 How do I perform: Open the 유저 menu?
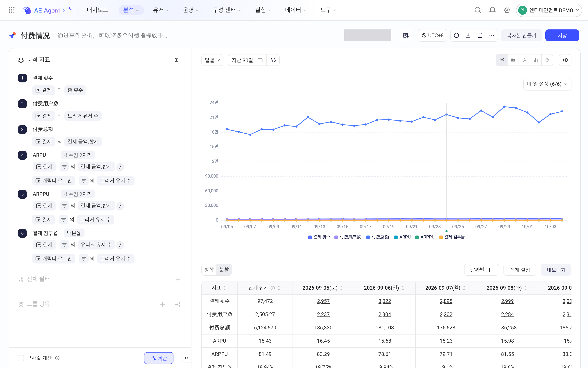(161, 10)
